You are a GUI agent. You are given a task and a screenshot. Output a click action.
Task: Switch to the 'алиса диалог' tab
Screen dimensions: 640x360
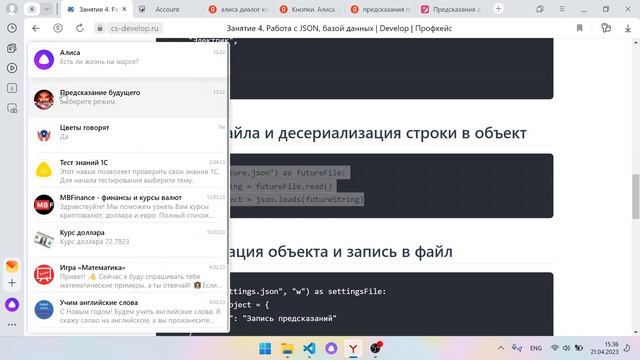click(x=239, y=9)
